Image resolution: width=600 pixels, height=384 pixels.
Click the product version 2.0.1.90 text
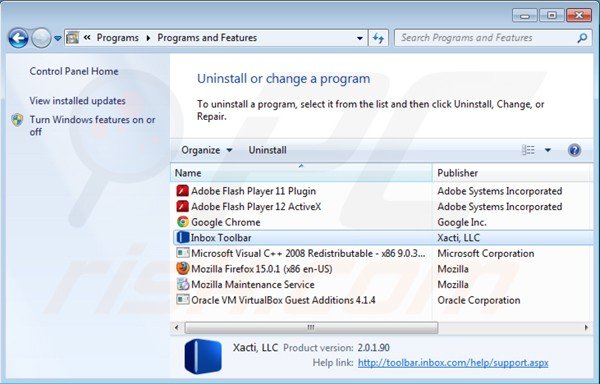pos(373,348)
